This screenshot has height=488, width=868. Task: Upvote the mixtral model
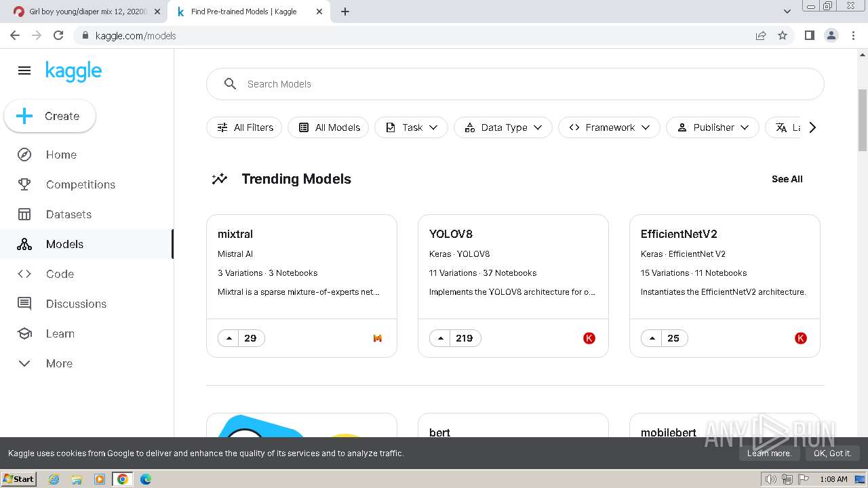(x=229, y=338)
